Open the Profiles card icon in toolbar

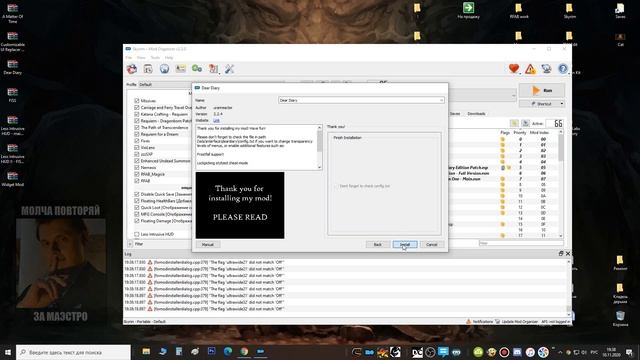[x=180, y=69]
